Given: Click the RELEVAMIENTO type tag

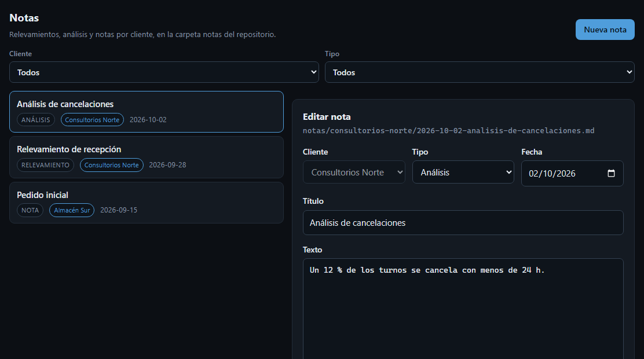Looking at the screenshot, I should pos(45,164).
